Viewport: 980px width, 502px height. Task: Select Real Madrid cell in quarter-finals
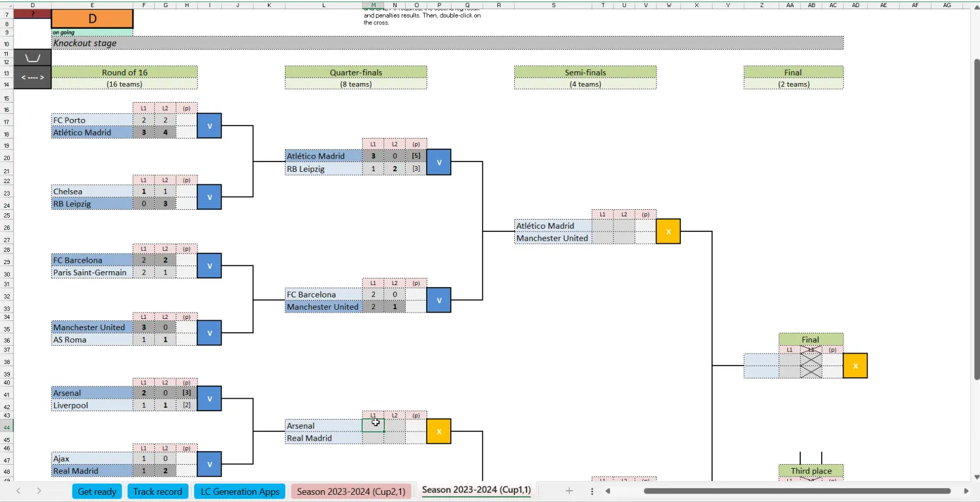tap(323, 438)
